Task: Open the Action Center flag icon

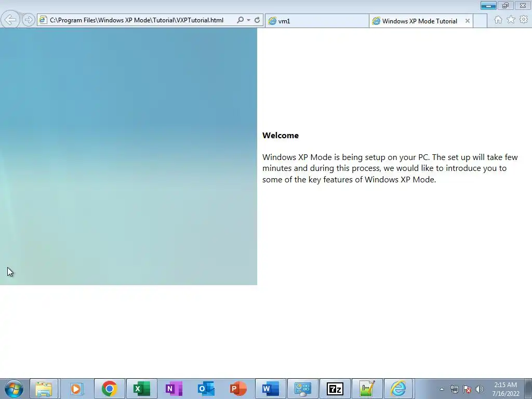Action: 467,389
